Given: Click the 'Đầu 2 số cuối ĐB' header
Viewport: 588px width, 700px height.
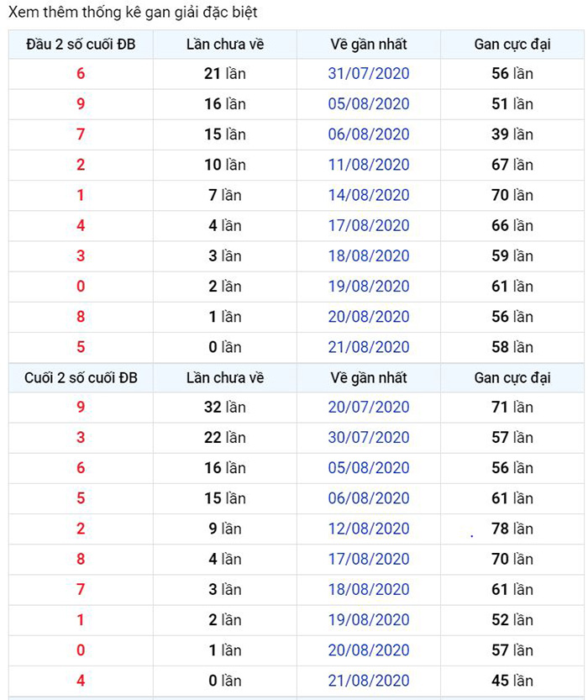Looking at the screenshot, I should coord(81,44).
